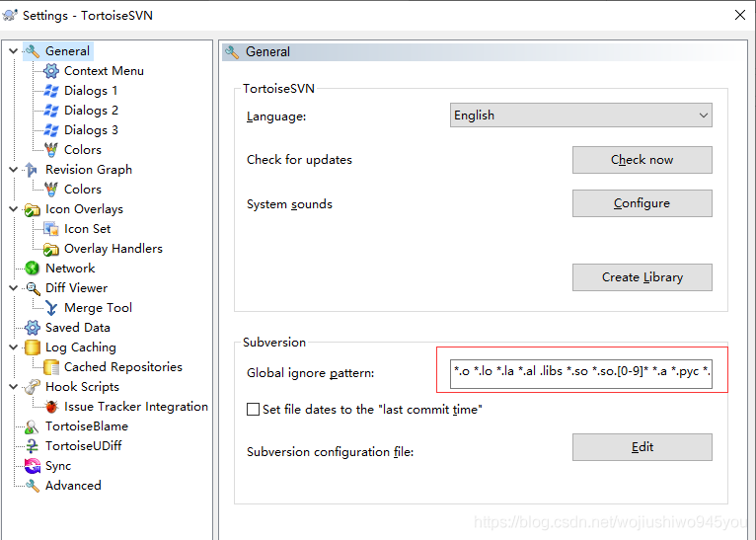Select Context Menu settings page
This screenshot has height=540, width=756.
pos(104,71)
